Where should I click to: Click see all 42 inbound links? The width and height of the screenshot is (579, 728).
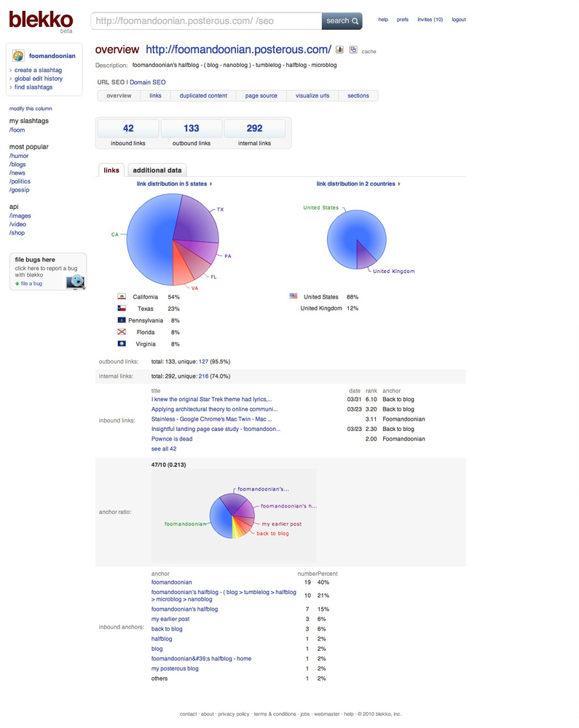164,449
